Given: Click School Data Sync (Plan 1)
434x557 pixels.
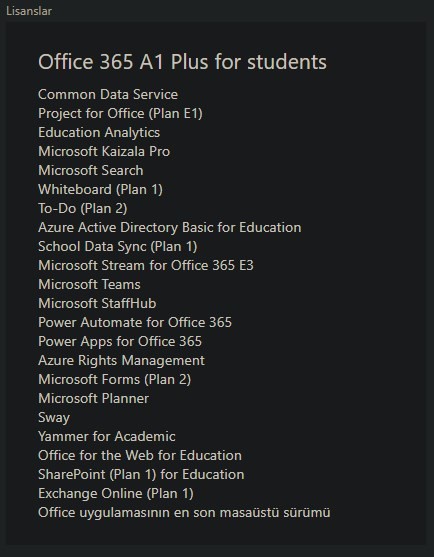Looking at the screenshot, I should (x=118, y=247).
